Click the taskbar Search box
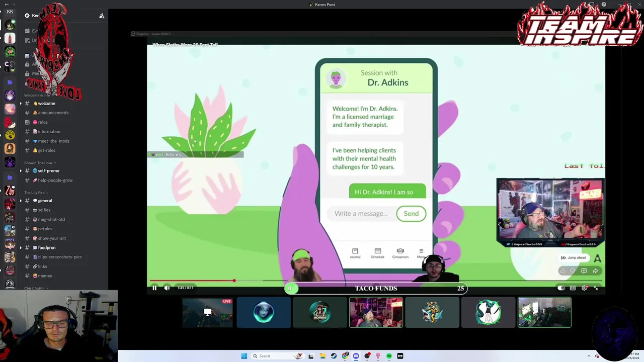Image resolution: width=644 pixels, height=362 pixels. tap(278, 356)
